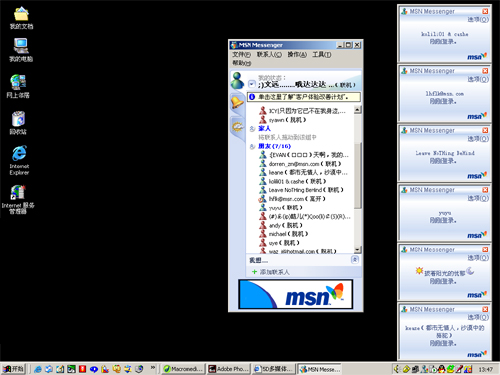Viewport: 500px width, 375px height.
Task: Click the green plus icon for 添加联系人
Action: click(254, 272)
